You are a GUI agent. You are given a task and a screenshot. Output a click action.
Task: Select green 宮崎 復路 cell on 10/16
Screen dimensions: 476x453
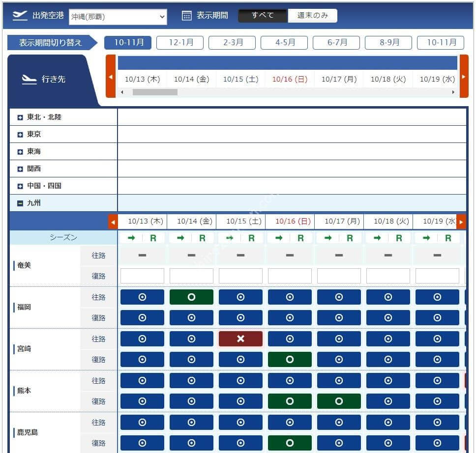tap(290, 360)
